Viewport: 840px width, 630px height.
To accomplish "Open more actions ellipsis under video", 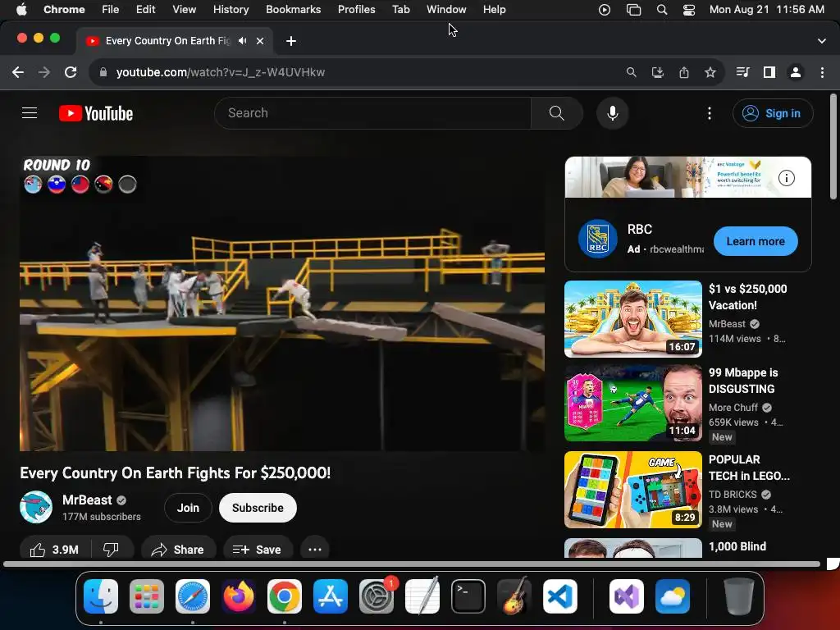I will 314,550.
